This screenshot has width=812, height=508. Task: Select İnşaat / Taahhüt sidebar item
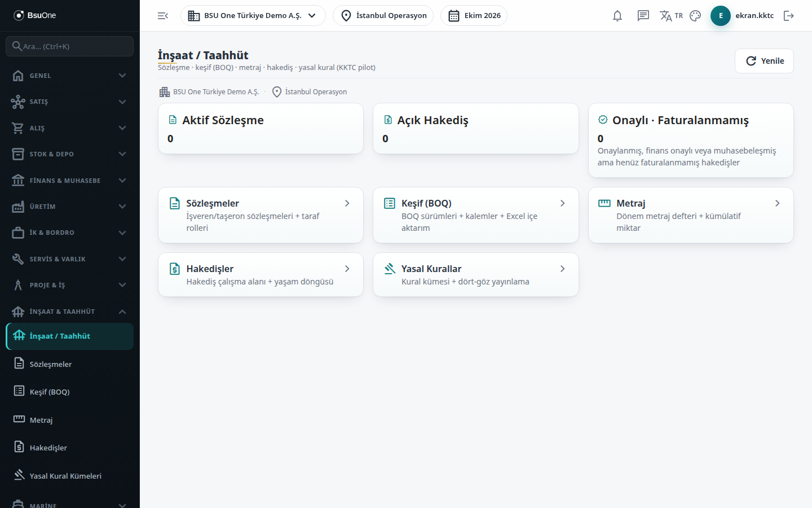point(70,336)
